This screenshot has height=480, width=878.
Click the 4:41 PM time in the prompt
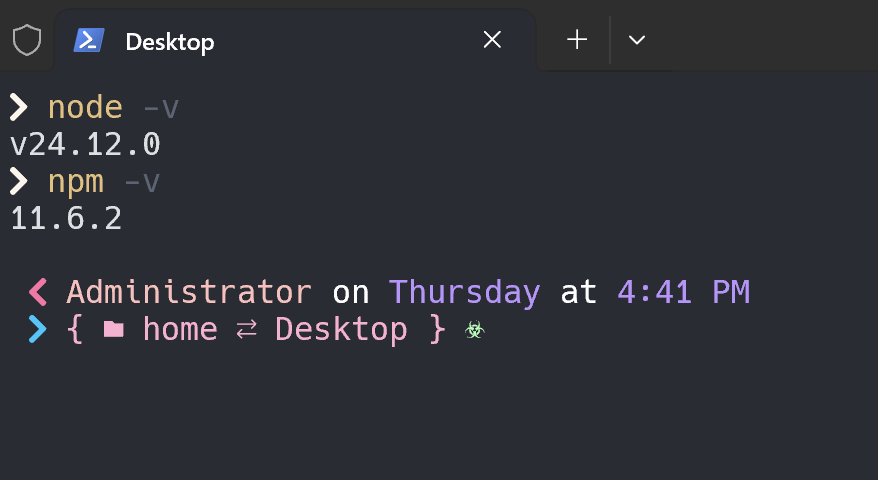point(683,292)
